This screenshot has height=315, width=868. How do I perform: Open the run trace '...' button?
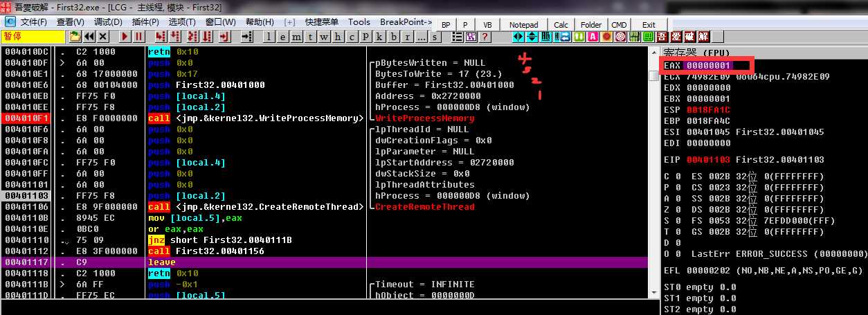[x=421, y=37]
